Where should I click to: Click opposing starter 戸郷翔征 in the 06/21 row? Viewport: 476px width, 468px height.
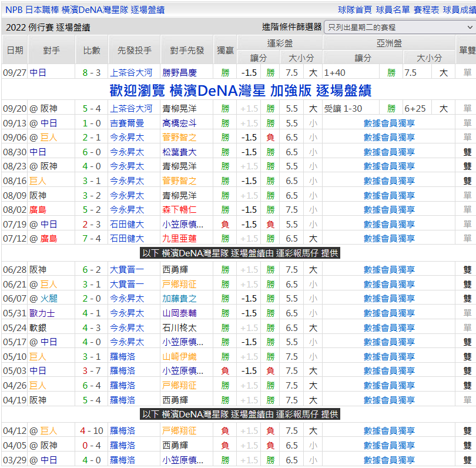(x=179, y=285)
